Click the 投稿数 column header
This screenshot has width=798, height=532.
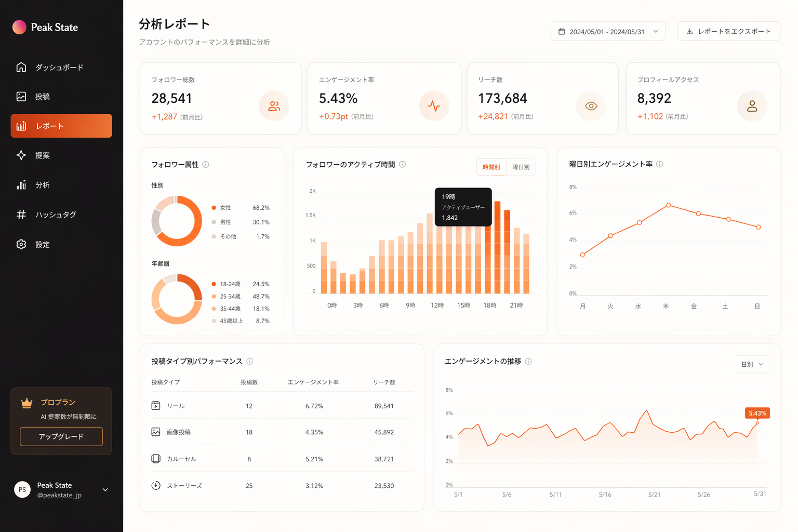[x=249, y=382]
